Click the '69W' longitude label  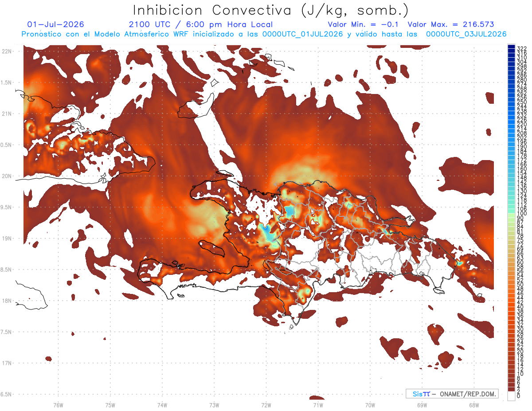tap(422, 405)
